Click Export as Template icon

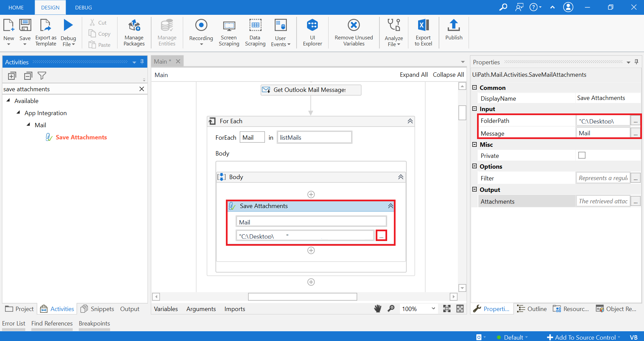(45, 25)
